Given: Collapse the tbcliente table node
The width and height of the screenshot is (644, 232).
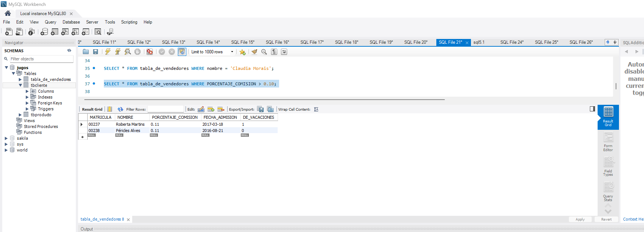Looking at the screenshot, I should click(20, 85).
